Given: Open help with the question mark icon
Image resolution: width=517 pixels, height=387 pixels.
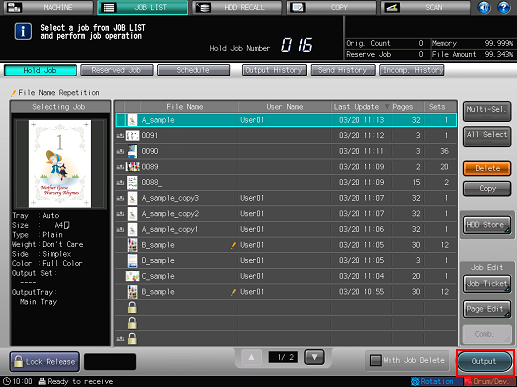Looking at the screenshot, I should tap(504, 7).
